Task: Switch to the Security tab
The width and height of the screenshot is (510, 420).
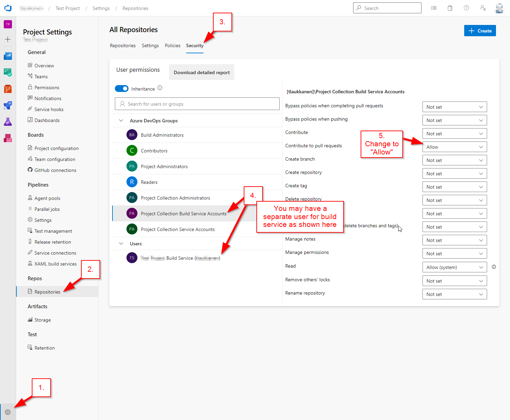Action: tap(194, 46)
